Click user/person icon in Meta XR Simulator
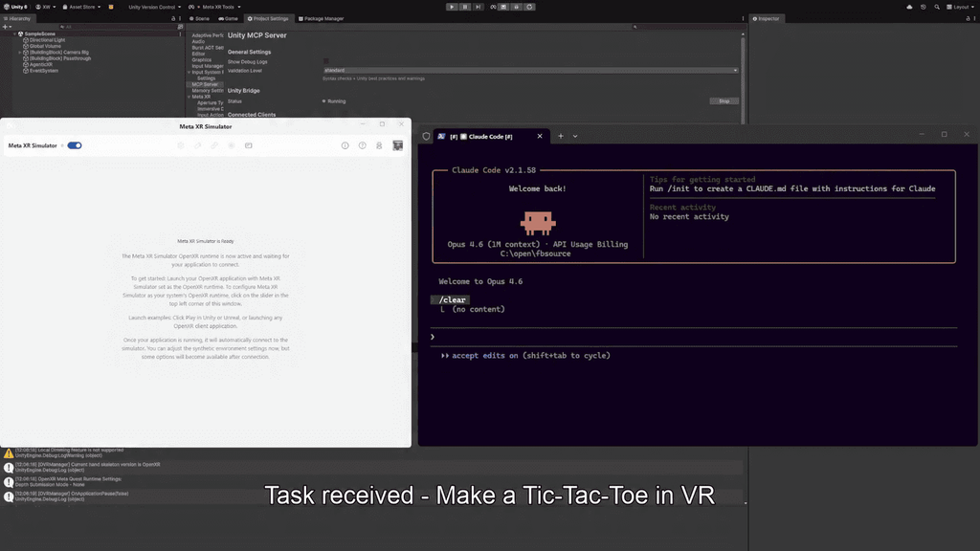Screen dimensions: 980x551 [379, 145]
